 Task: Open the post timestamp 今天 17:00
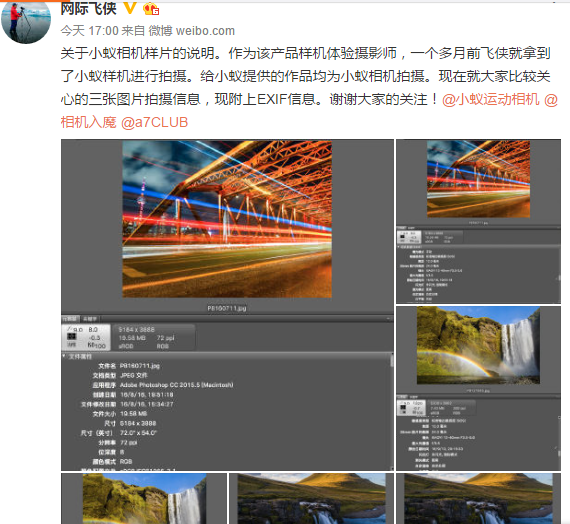click(89, 31)
